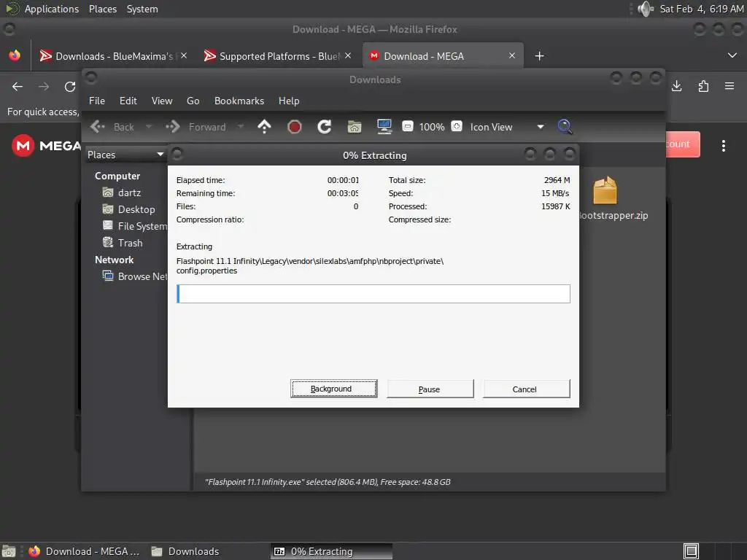Select Desktop in sidebar
Viewport: 747px width, 560px height.
pyautogui.click(x=128, y=209)
